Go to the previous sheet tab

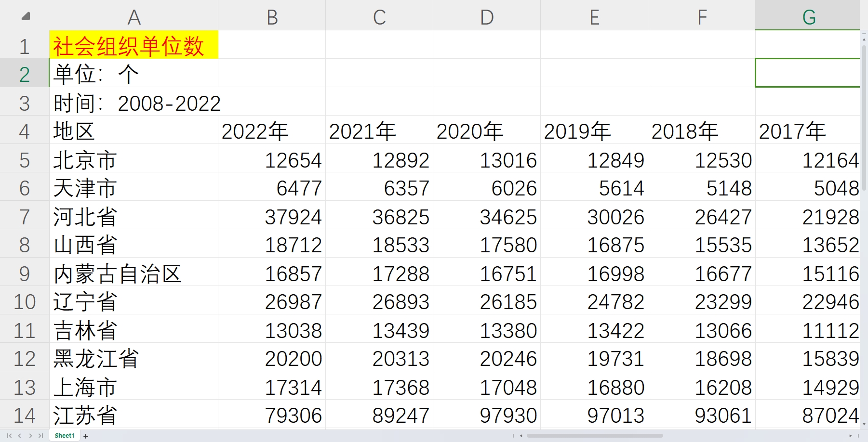pos(20,436)
